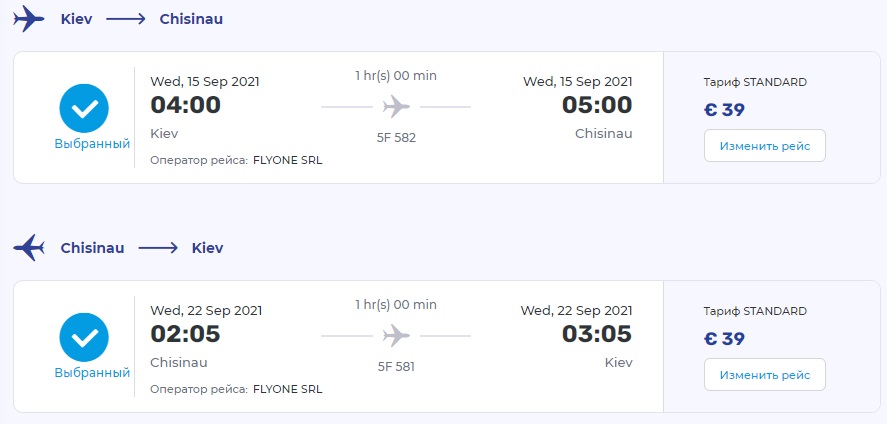Click FLYONE SRL operator on the 15 Sep flight
887x424 pixels.
click(288, 160)
